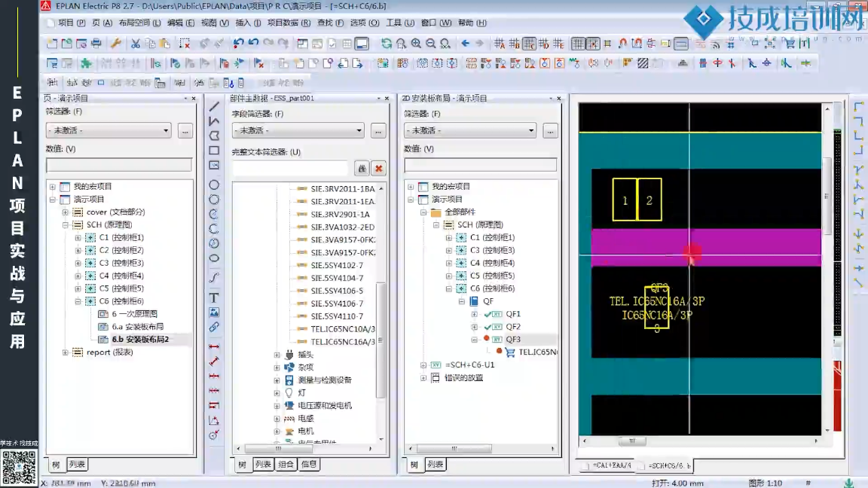Click the ... button beside parts field filter
The width and height of the screenshot is (868, 488).
pos(378,131)
